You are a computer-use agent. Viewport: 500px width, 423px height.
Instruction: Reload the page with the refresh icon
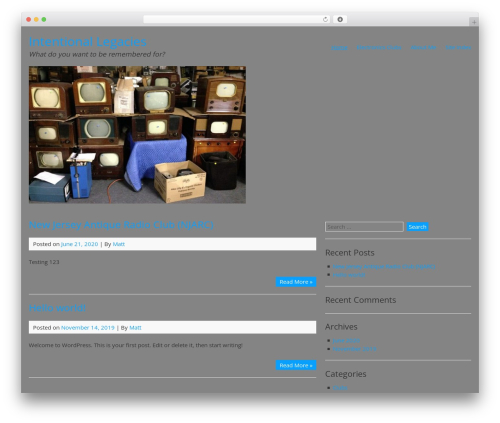[x=325, y=20]
